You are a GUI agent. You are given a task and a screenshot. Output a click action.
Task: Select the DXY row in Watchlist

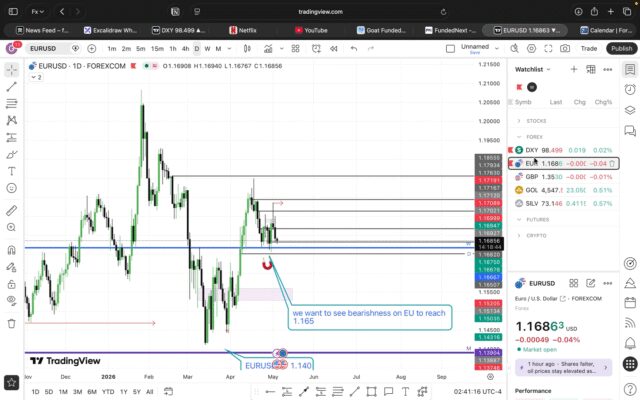(x=563, y=150)
